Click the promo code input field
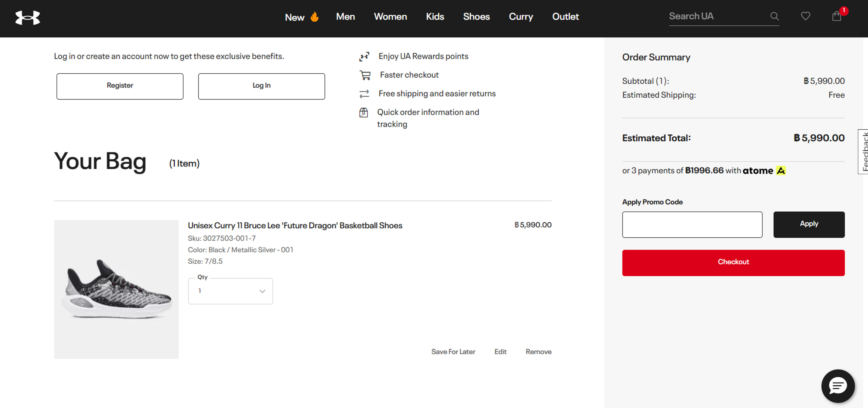 pyautogui.click(x=692, y=225)
